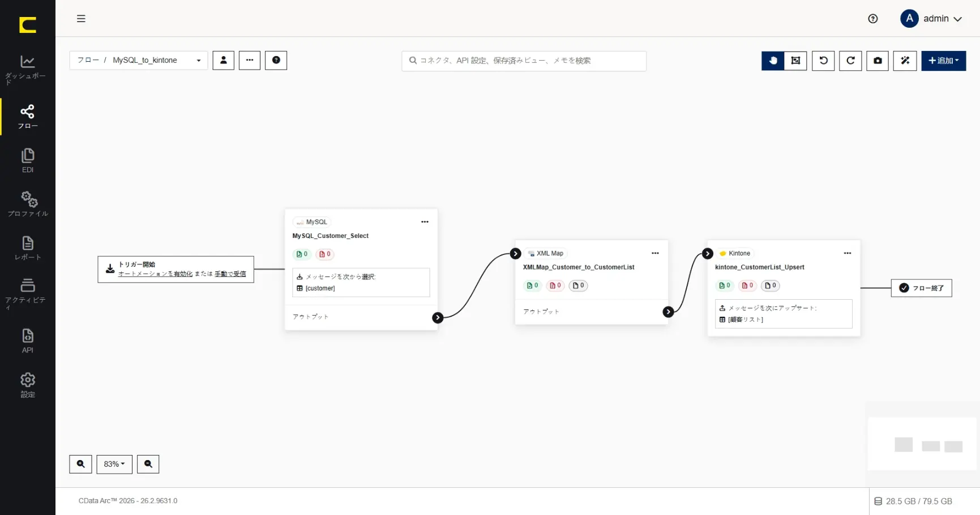Click XML Map gray file count badge

579,286
